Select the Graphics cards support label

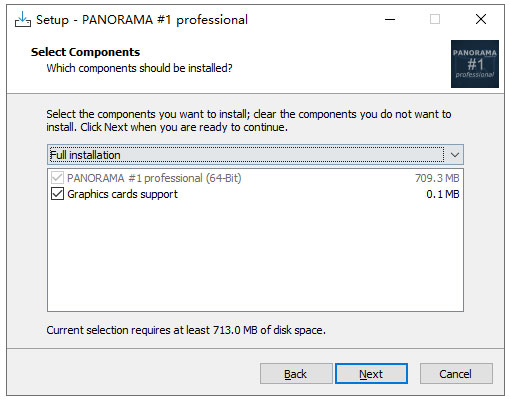[122, 194]
